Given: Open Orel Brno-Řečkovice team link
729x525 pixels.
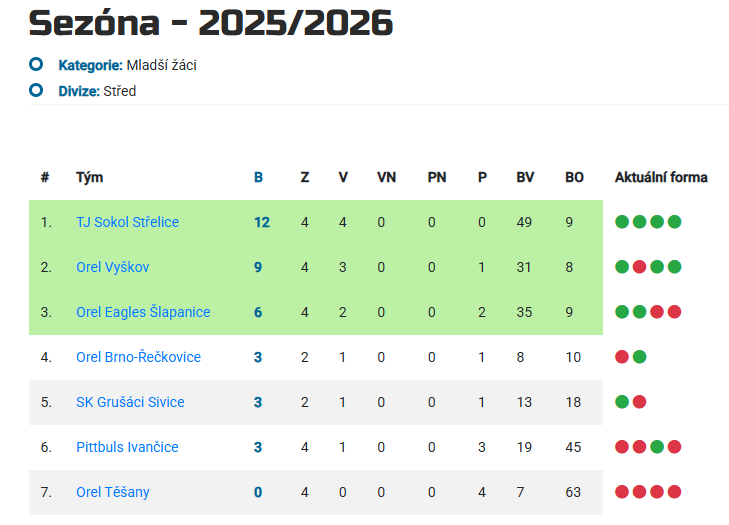Looking at the screenshot, I should click(x=138, y=357).
